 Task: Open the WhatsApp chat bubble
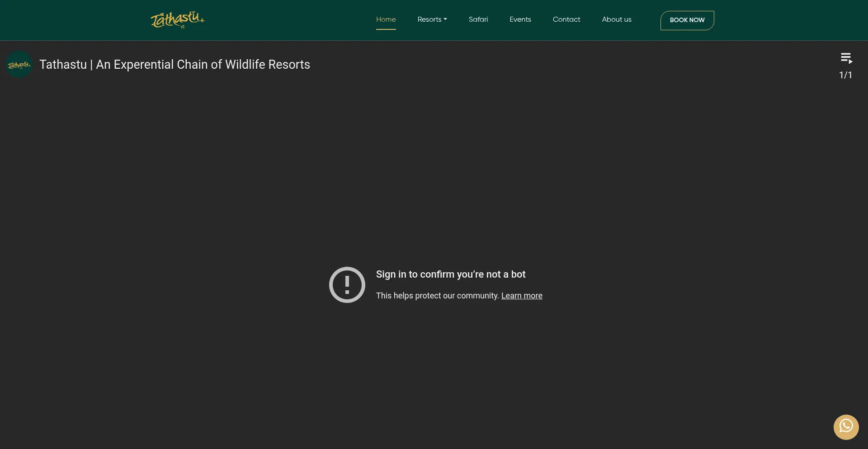[x=846, y=427]
